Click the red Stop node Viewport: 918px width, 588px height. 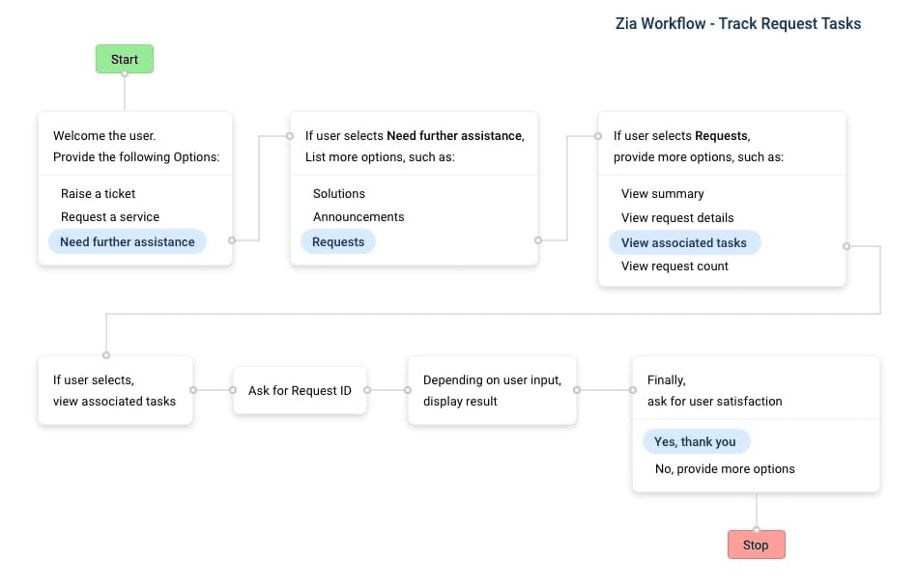coord(756,545)
